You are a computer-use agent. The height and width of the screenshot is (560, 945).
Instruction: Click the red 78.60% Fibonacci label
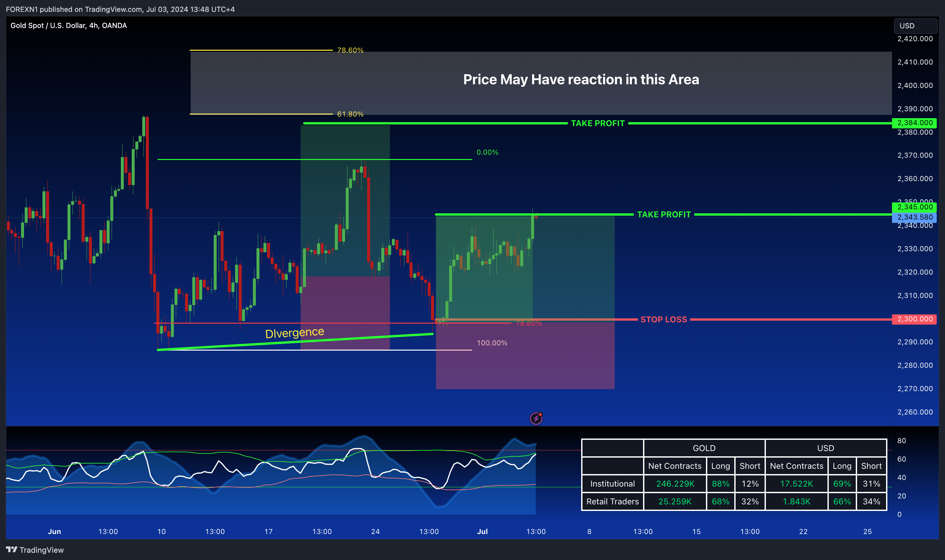(x=529, y=323)
